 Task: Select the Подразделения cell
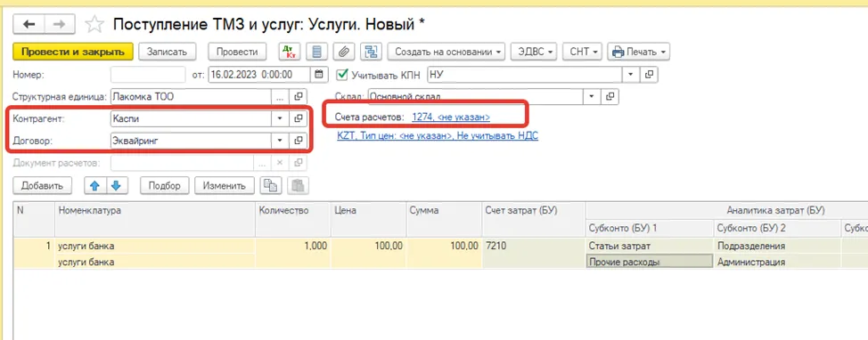(777, 246)
